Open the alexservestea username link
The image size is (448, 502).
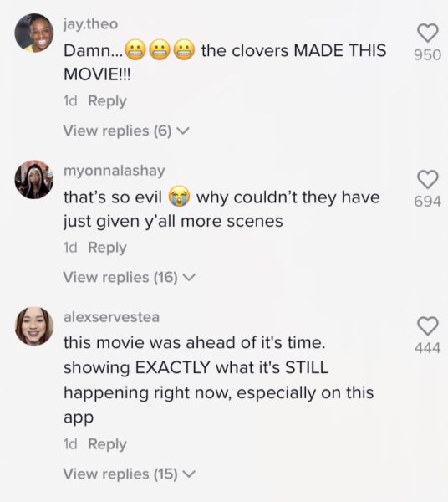pos(111,317)
